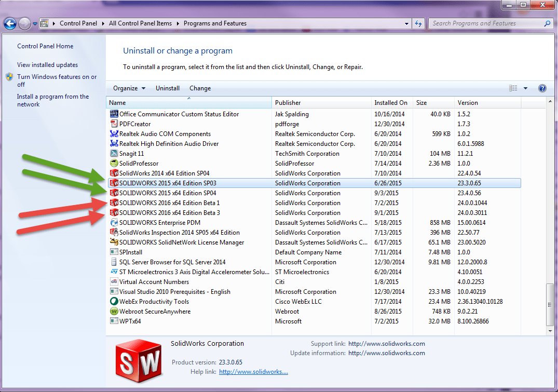558x392 pixels.
Task: Click the Control Panel breadcrumb
Action: pyautogui.click(x=78, y=23)
